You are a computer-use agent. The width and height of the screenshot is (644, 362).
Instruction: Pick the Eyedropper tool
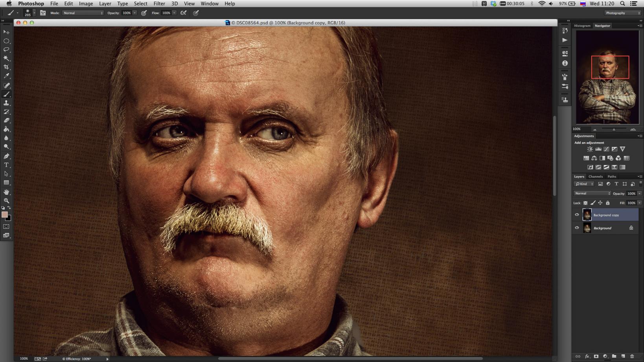[x=6, y=76]
